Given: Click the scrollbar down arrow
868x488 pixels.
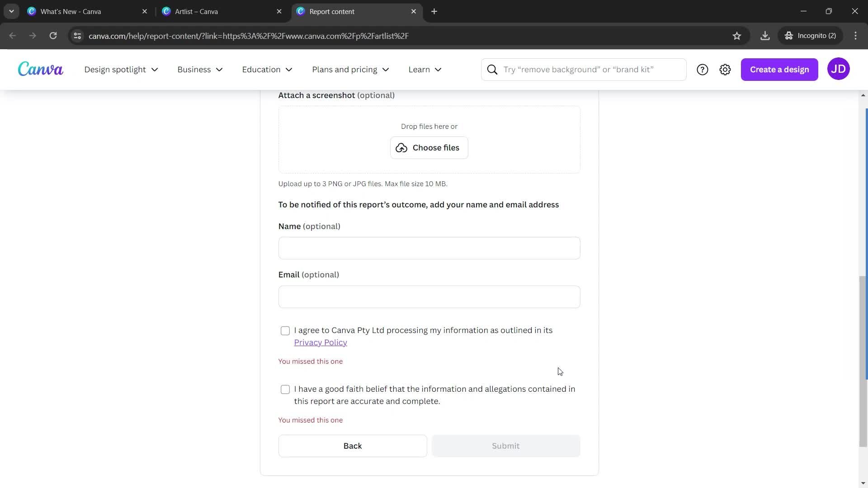Looking at the screenshot, I should (863, 483).
